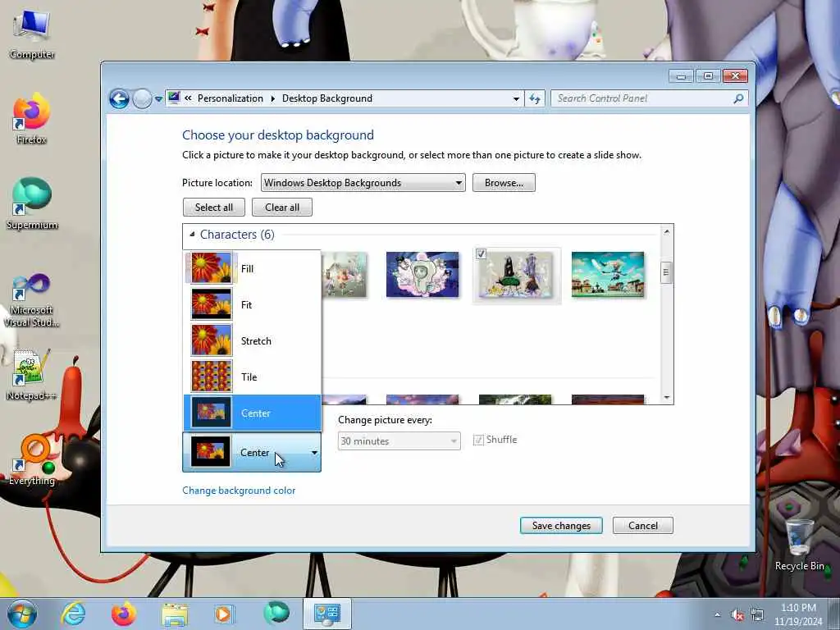Screen dimensions: 840x630
Task: Minimize the Desktop Background window
Action: (681, 76)
